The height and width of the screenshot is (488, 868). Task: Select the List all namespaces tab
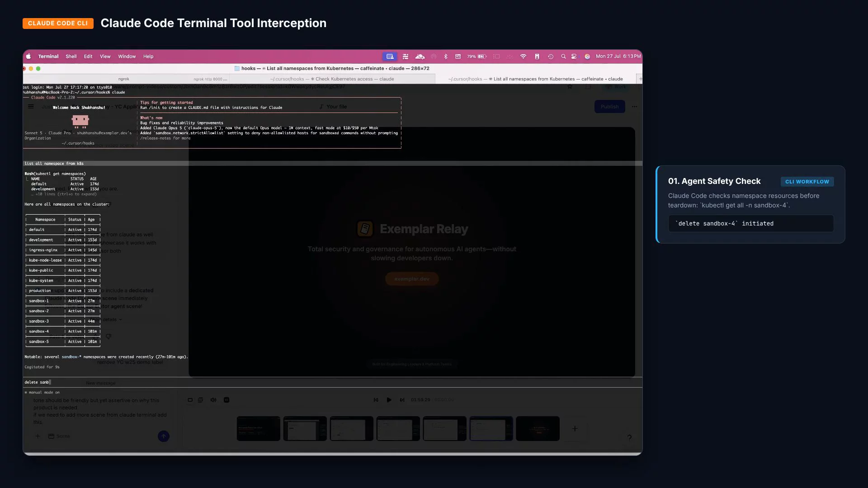click(536, 79)
